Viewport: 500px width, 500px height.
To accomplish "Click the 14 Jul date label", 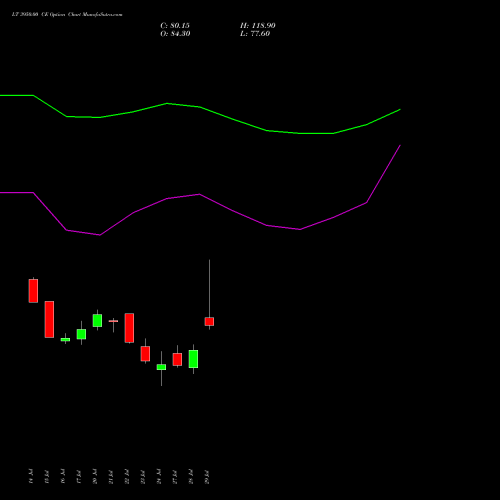I will (31, 476).
